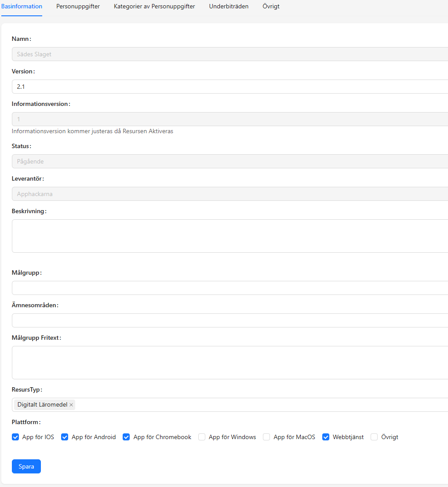Screen dimensions: 448x487
Task: Click the Status label
Action: point(22,146)
